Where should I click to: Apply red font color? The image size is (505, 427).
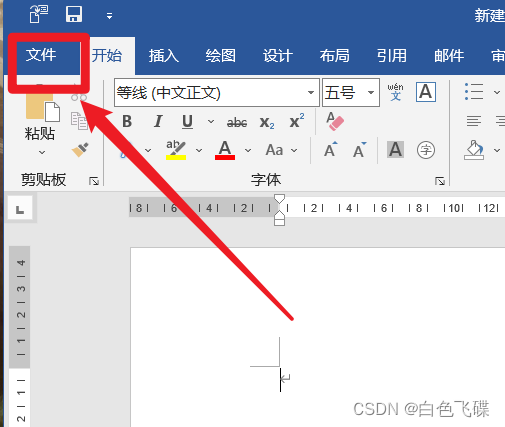225,150
